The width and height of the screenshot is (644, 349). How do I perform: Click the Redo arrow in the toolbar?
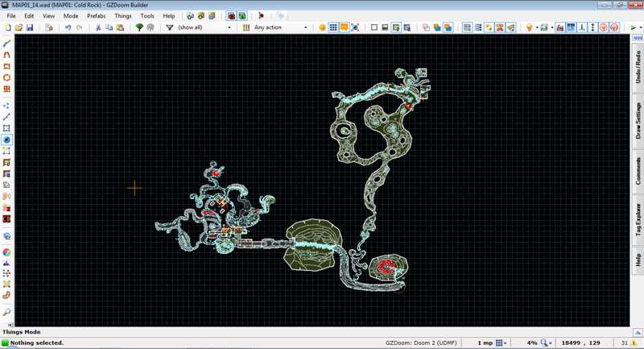click(x=79, y=27)
